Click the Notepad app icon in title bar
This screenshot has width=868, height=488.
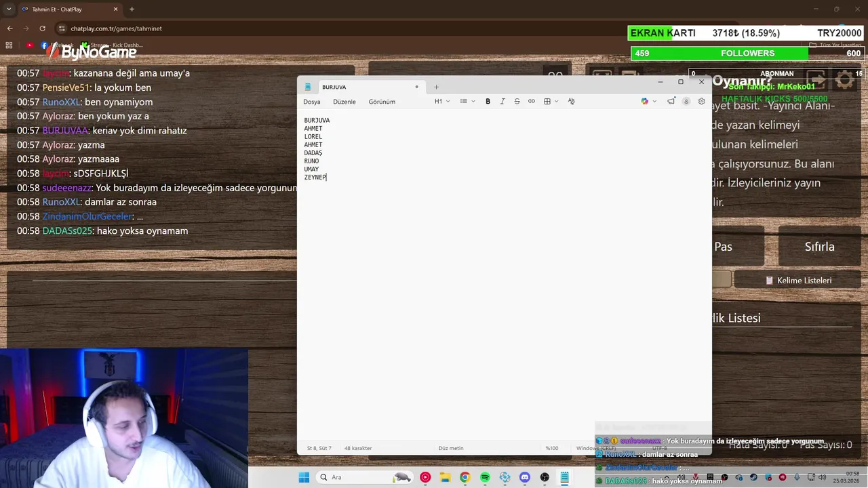tap(308, 87)
